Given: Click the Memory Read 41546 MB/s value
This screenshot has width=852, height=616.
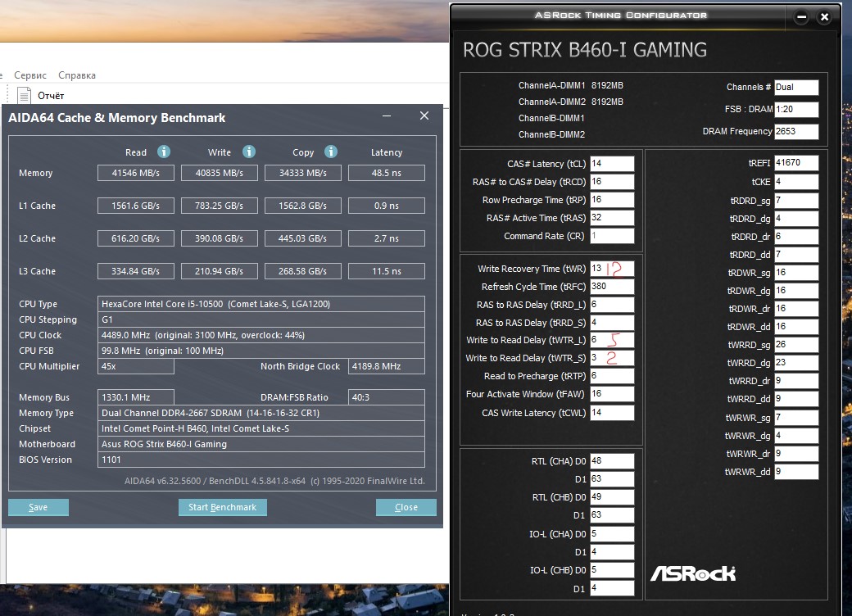Looking at the screenshot, I should coord(136,173).
